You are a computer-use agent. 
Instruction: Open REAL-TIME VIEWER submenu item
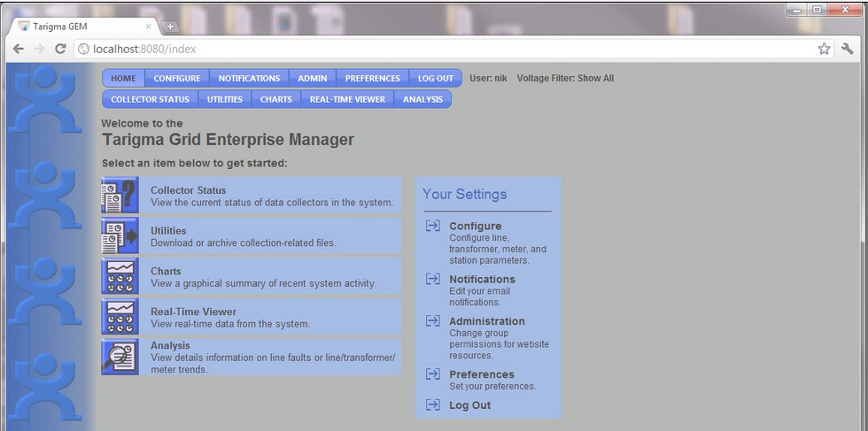347,99
